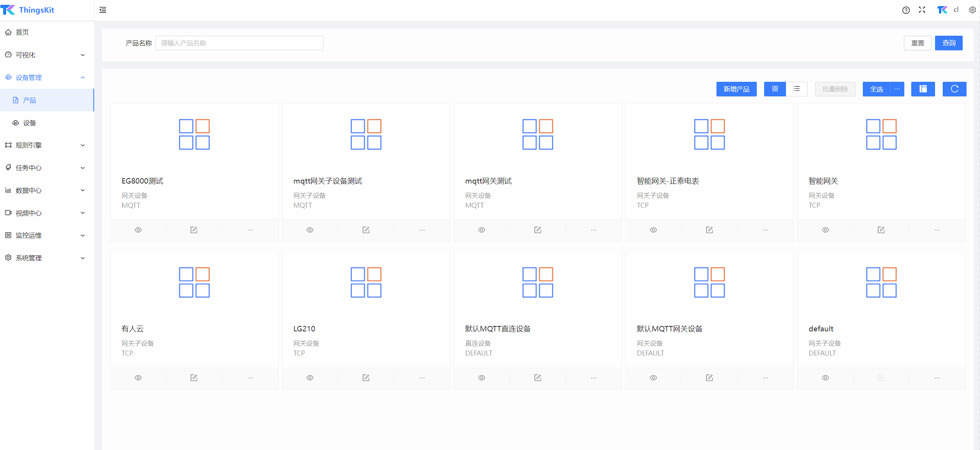Open the dropdown next to 全选

[897, 89]
